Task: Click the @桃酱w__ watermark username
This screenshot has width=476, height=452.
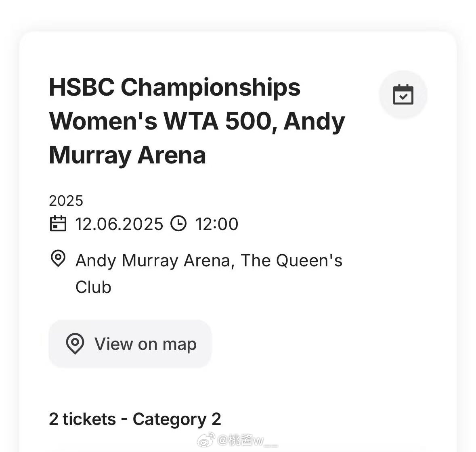Action: [247, 440]
